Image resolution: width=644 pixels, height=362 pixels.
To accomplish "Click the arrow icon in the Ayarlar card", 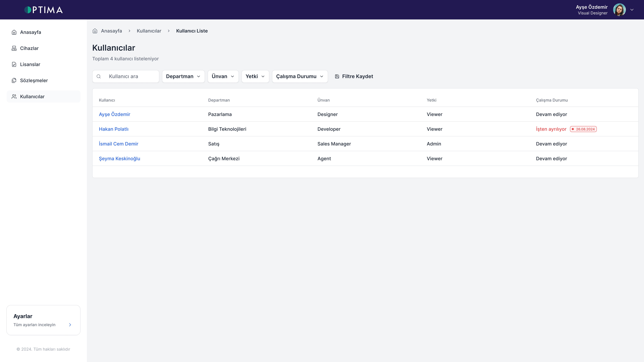I will pyautogui.click(x=70, y=325).
